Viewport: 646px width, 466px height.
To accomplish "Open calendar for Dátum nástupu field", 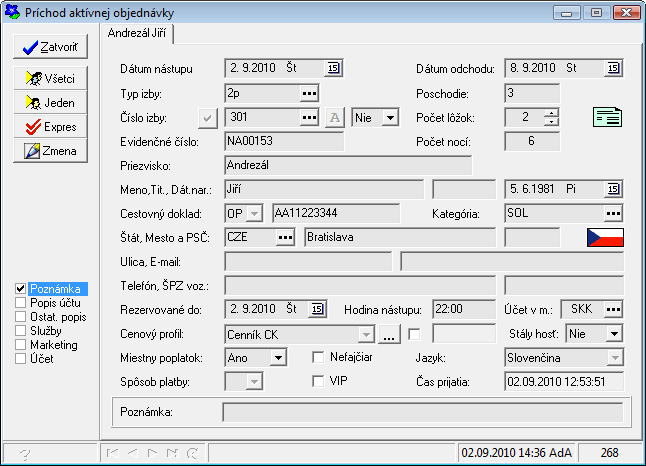I will 333,68.
